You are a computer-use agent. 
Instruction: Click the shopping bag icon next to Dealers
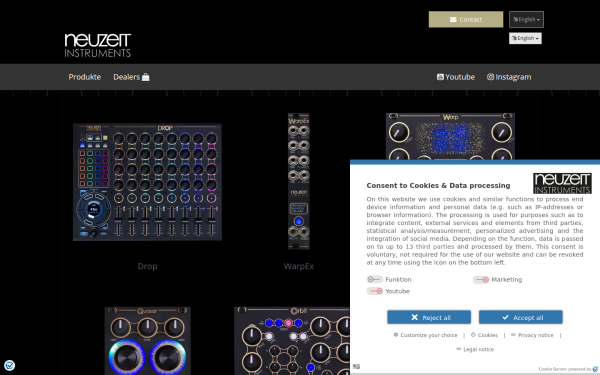(145, 77)
